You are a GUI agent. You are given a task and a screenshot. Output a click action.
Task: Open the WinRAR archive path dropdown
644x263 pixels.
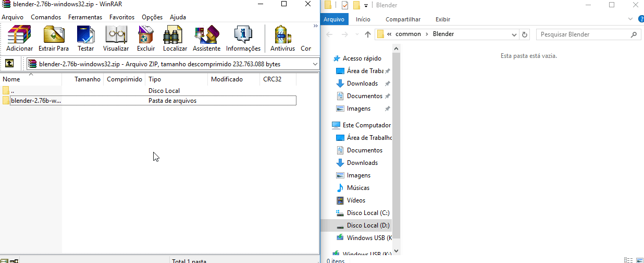(x=315, y=64)
